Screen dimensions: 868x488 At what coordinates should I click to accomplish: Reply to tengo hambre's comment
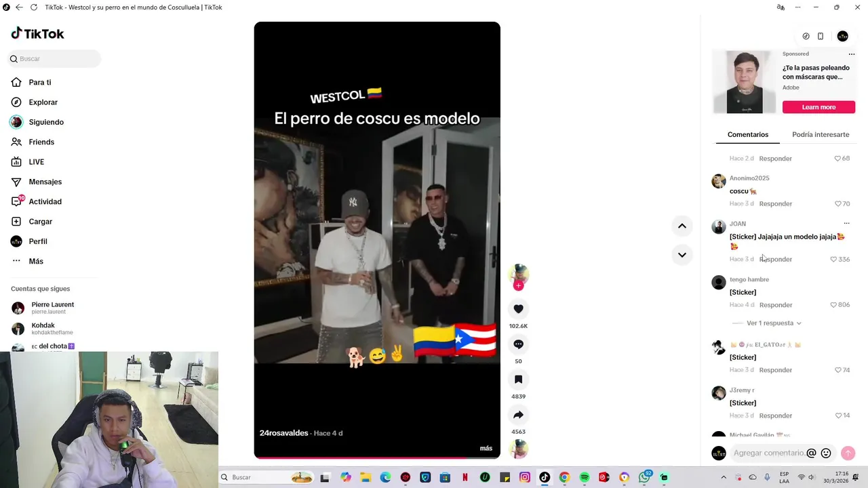click(x=775, y=305)
